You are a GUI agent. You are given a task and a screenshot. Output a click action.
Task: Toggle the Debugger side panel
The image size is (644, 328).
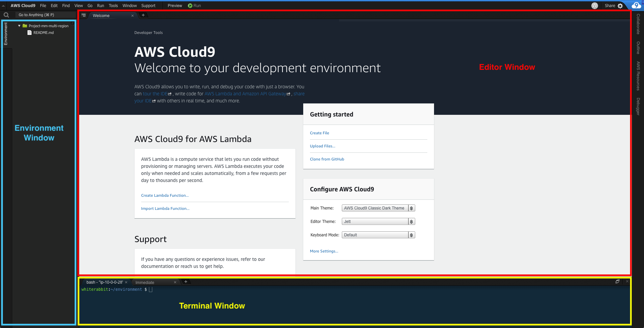click(x=638, y=106)
